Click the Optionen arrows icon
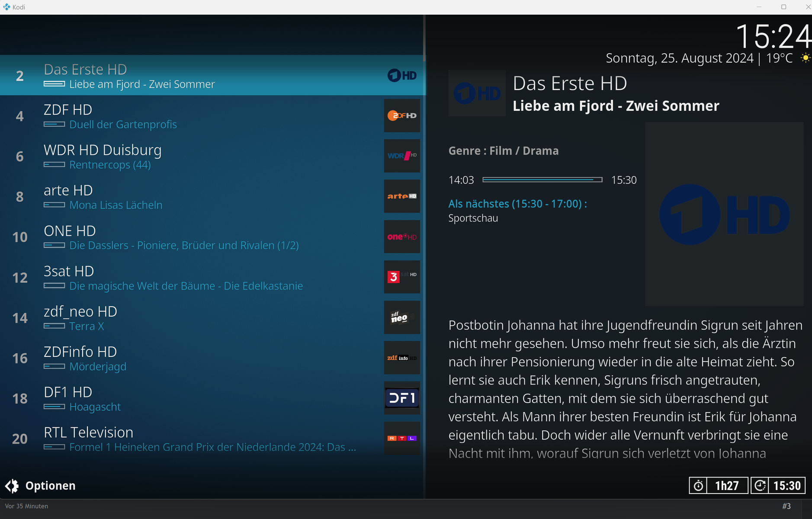 point(12,486)
